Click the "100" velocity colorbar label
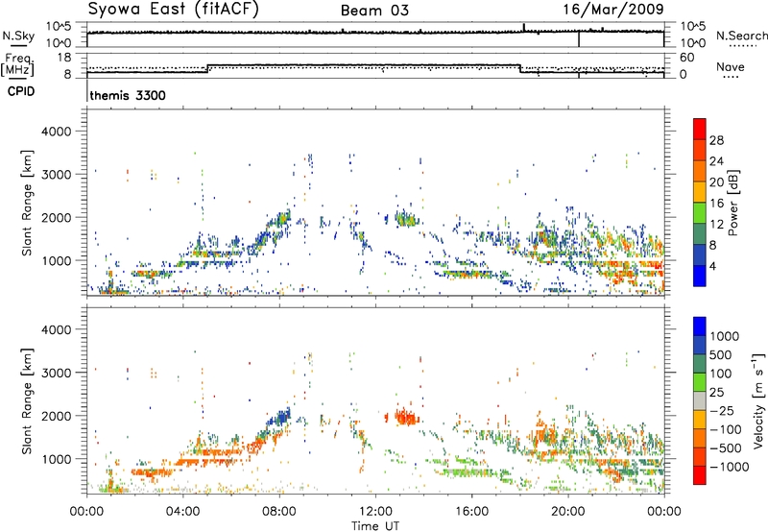768x532 pixels. (x=721, y=374)
